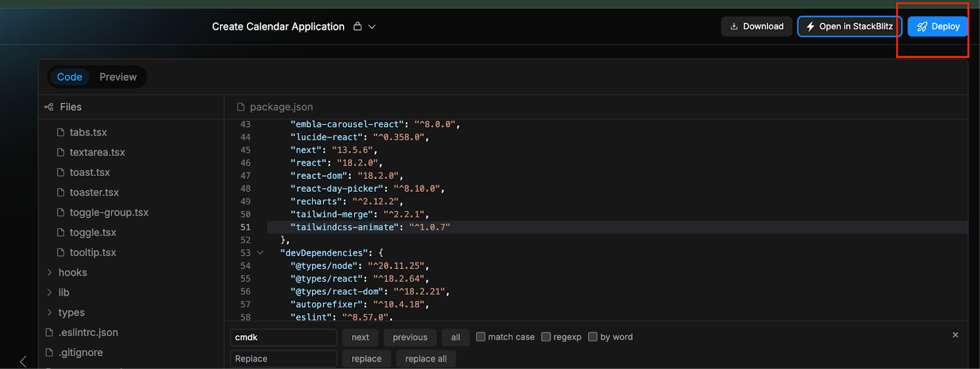Click the file icon next to .gitignore

50,352
